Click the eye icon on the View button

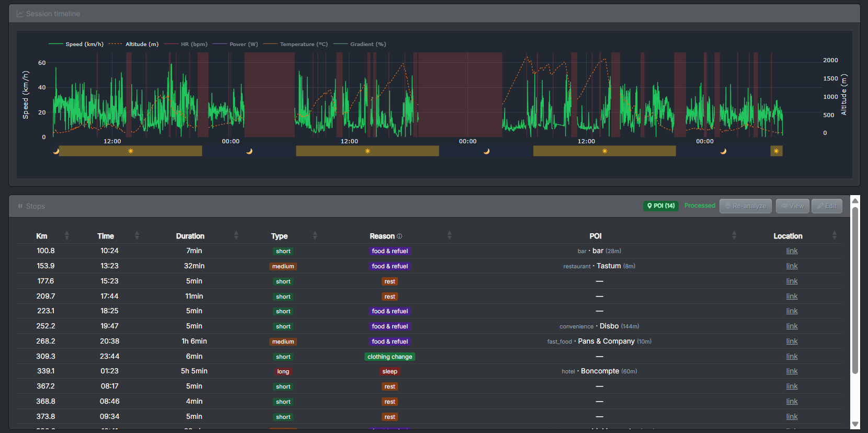coord(784,206)
